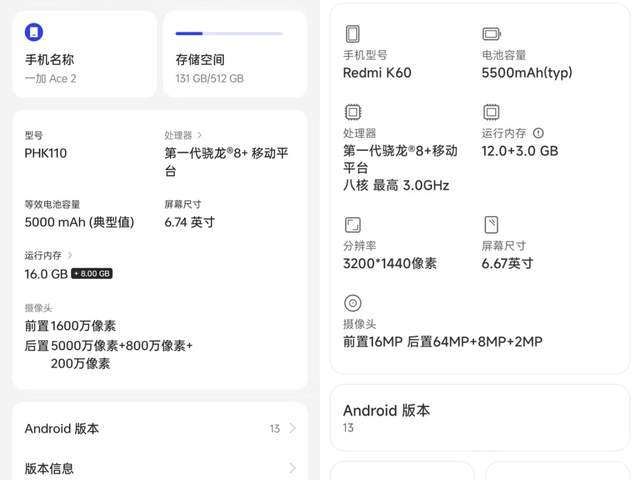
Task: Open Android 版本 row chevron
Action: (292, 429)
